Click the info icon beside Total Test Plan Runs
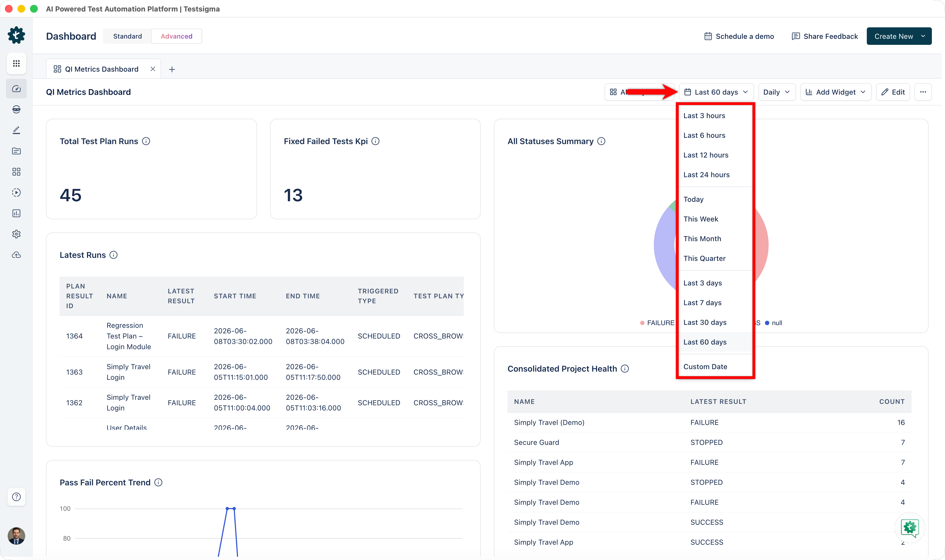The height and width of the screenshot is (560, 945). 146,141
